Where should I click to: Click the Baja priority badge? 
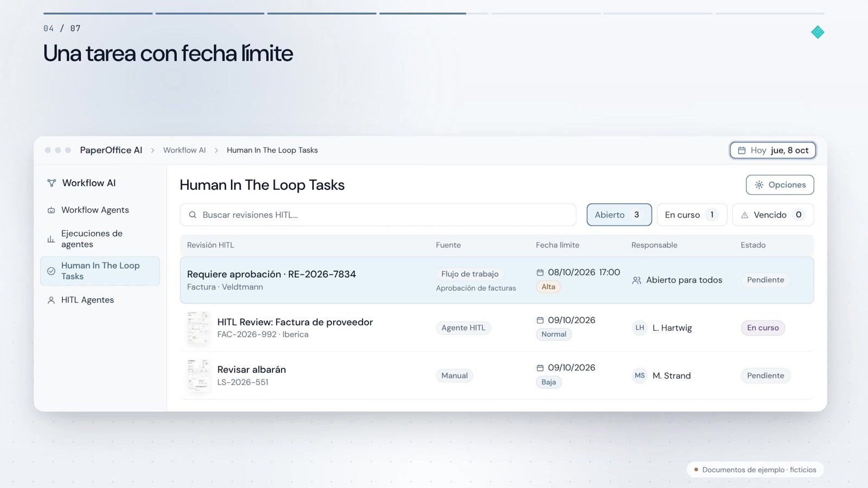(548, 382)
